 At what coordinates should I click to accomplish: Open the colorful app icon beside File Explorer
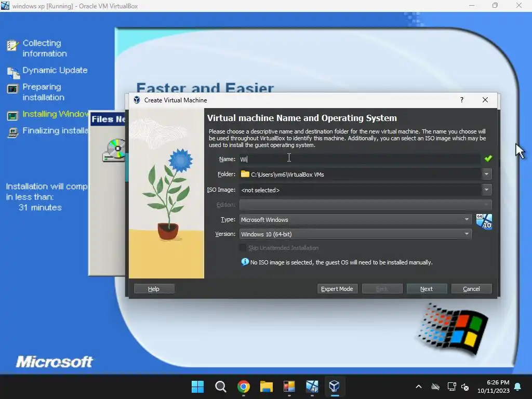[289, 387]
